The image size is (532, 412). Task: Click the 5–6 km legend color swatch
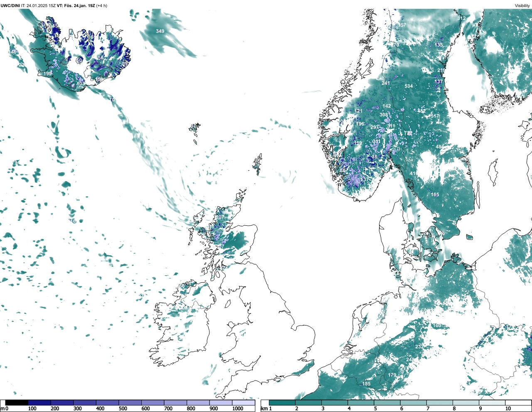[x=387, y=403]
